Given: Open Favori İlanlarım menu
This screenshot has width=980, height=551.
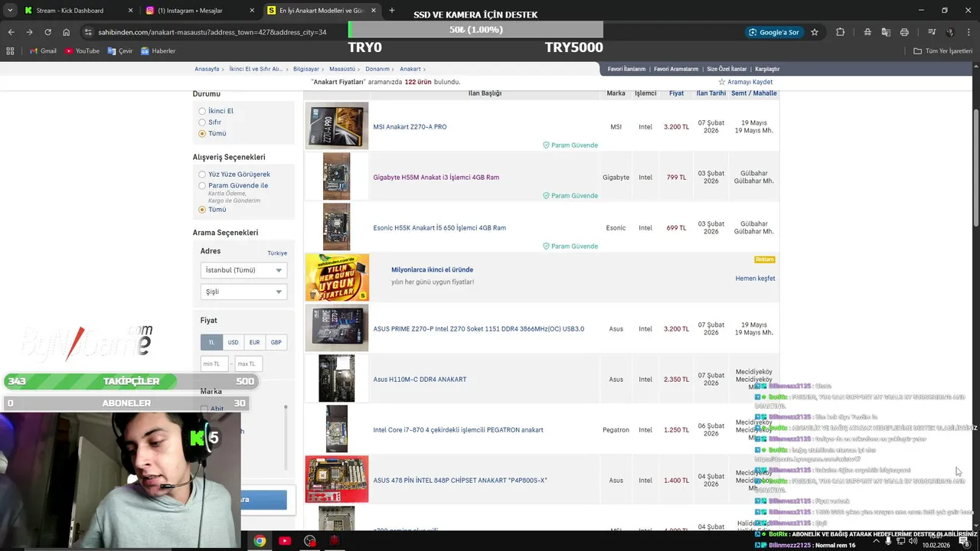Looking at the screenshot, I should tap(626, 69).
